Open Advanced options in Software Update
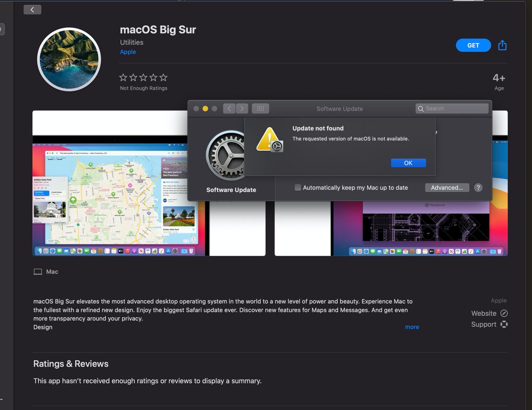The width and height of the screenshot is (532, 410). click(x=447, y=187)
